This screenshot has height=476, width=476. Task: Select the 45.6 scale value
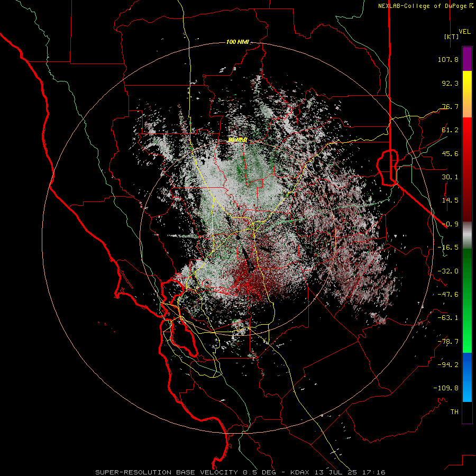[450, 153]
